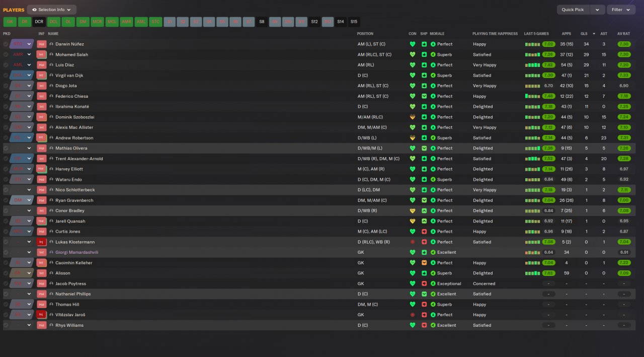Click the sharpness icon for Mohamed Salah
Image resolution: width=644 pixels, height=357 pixels.
(x=424, y=54)
